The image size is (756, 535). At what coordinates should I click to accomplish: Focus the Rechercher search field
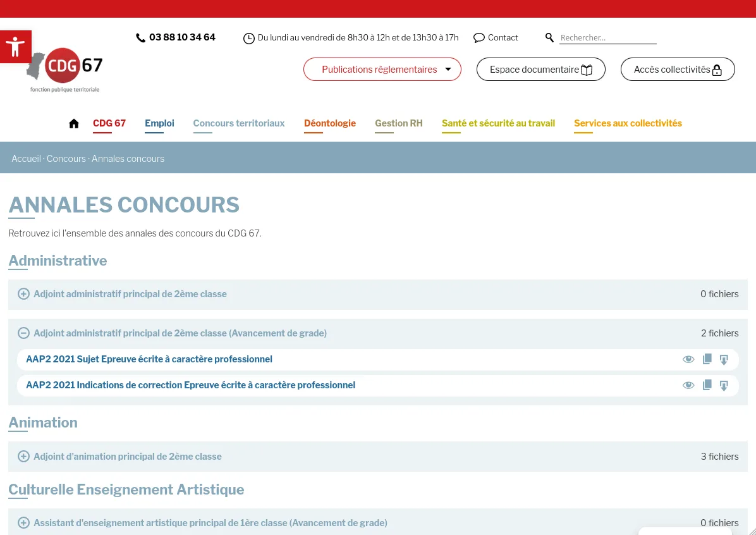pyautogui.click(x=608, y=38)
